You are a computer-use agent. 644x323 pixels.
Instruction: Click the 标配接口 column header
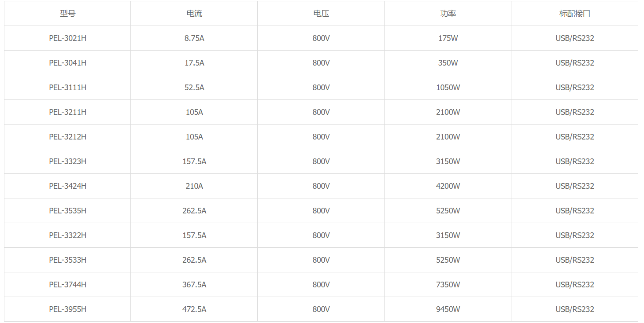point(575,14)
